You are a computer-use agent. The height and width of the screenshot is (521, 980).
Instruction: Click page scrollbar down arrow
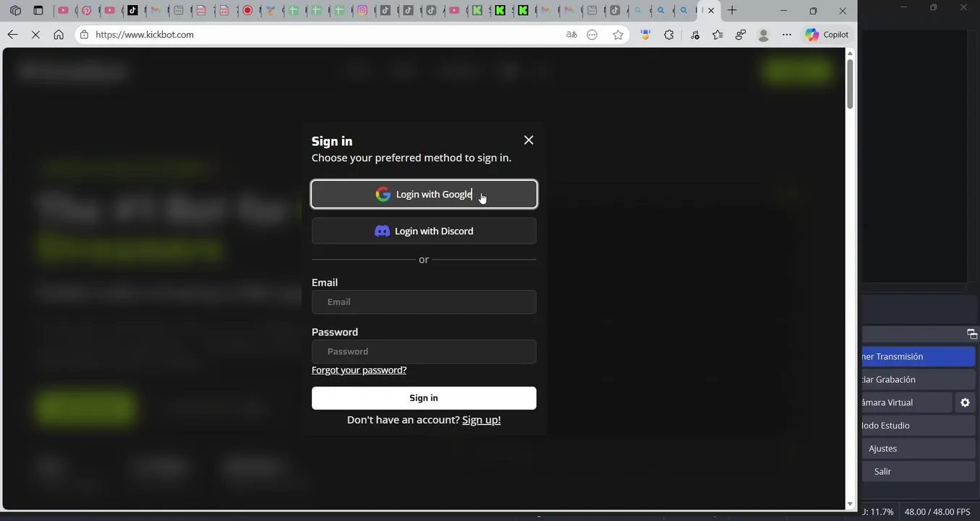851,504
